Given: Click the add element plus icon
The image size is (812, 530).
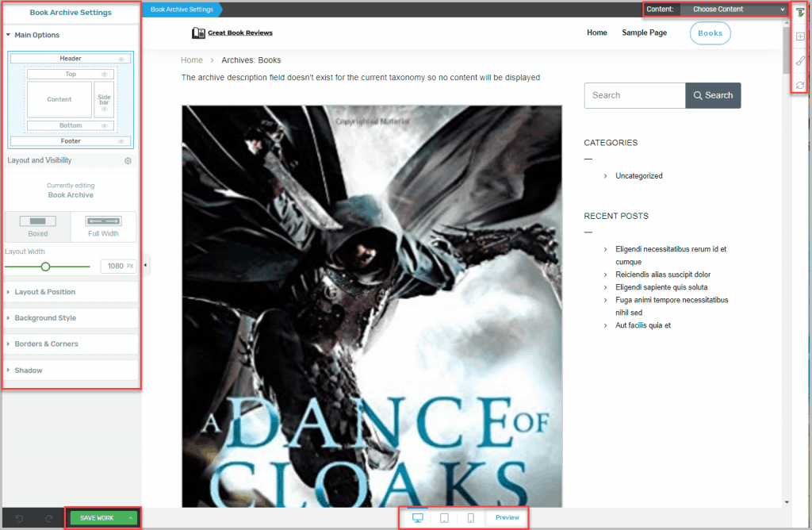Looking at the screenshot, I should (801, 36).
